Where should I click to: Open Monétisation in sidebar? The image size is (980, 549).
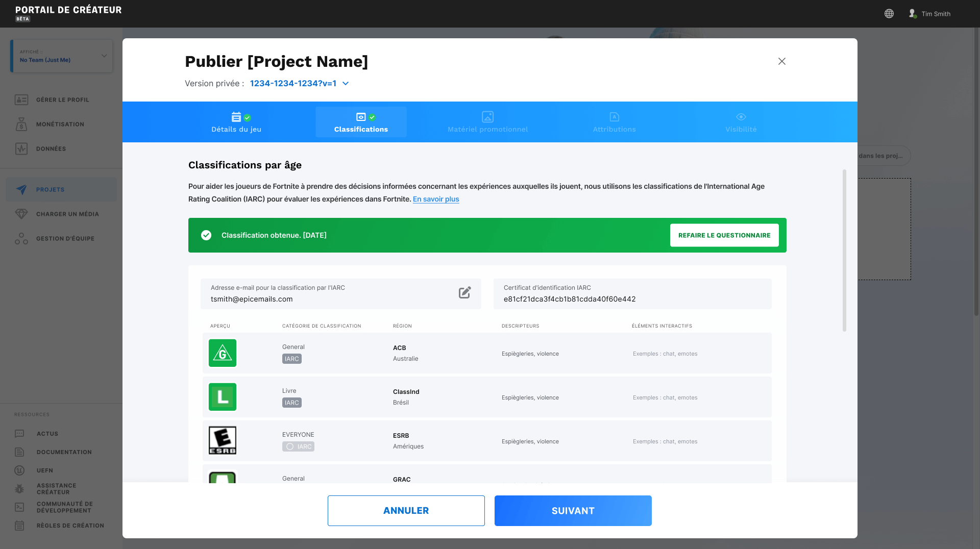tap(61, 124)
